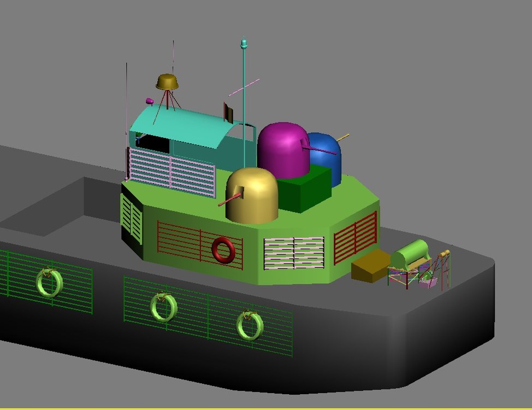Click the gold radar dome on tripod
Screen dimensions: 532x410
click(167, 82)
